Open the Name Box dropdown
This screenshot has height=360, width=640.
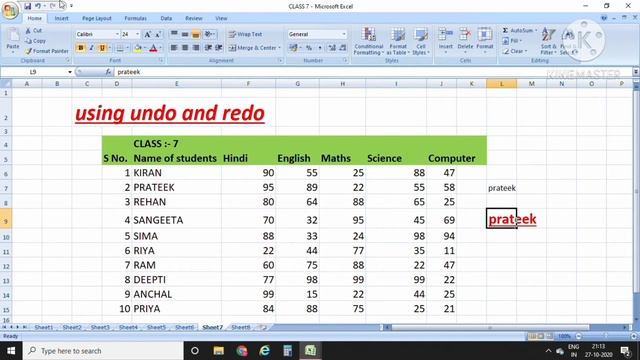[70, 72]
